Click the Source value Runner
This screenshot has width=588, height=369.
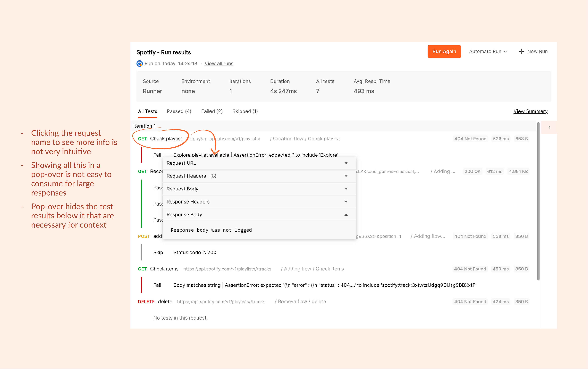coord(152,91)
